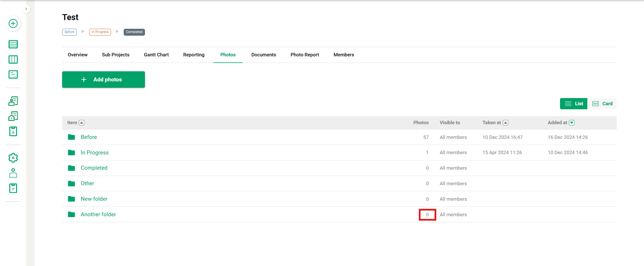Click the house with document sidebar icon

(x=13, y=116)
